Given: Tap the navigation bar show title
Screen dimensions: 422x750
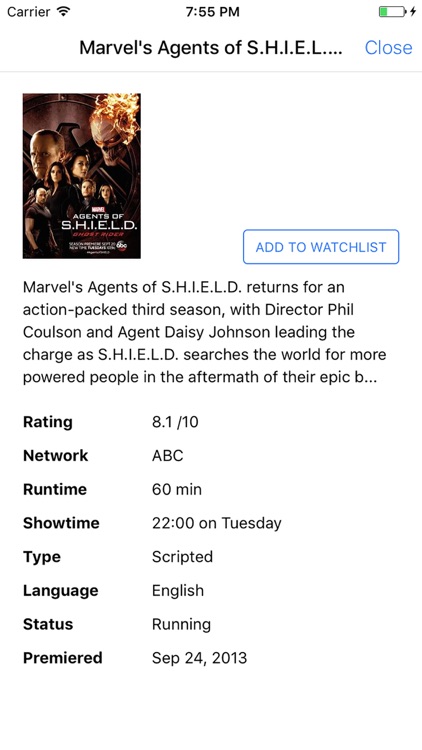Looking at the screenshot, I should (211, 47).
